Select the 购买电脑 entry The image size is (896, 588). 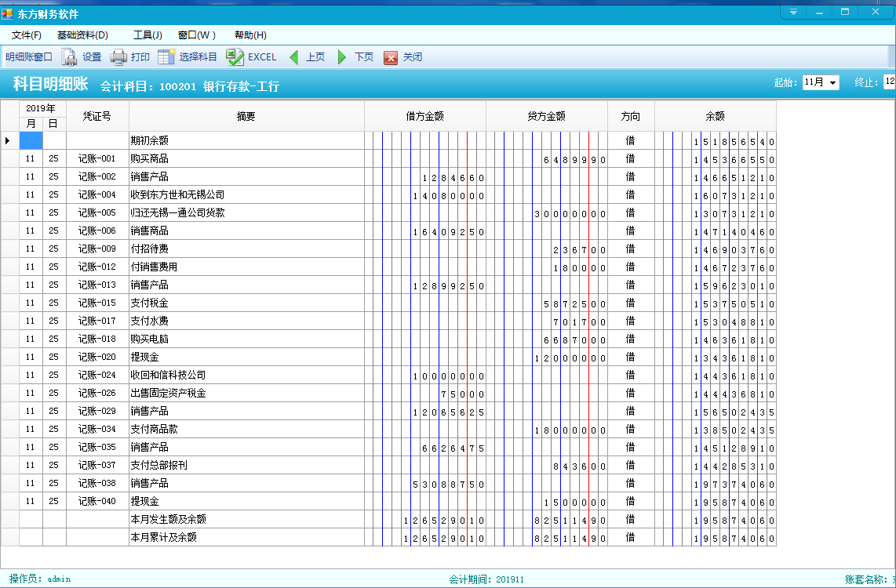[x=246, y=339]
